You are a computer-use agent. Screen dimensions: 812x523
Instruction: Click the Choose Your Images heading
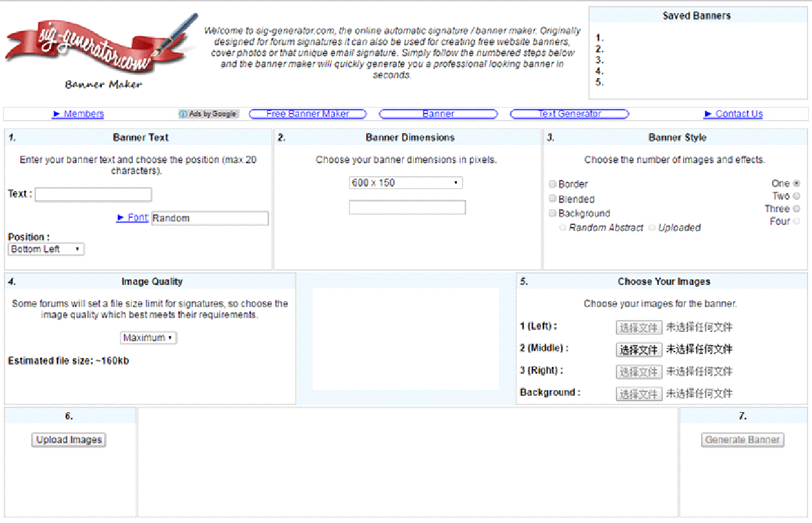664,282
